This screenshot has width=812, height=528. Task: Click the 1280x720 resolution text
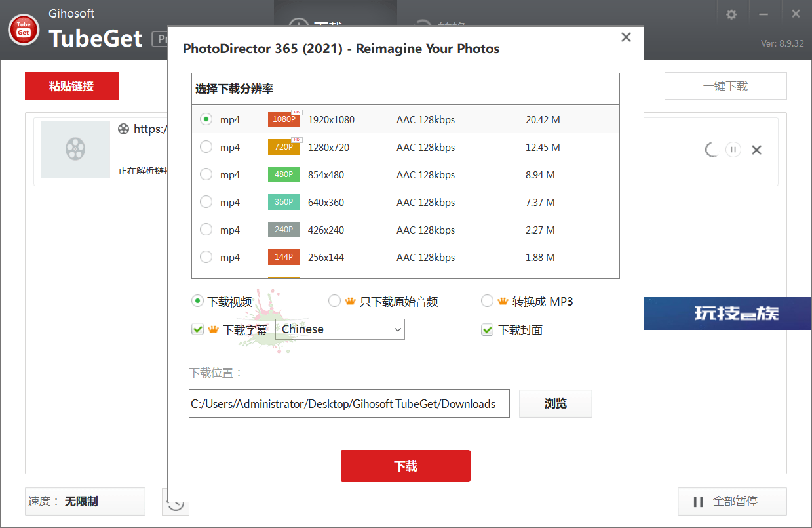328,148
